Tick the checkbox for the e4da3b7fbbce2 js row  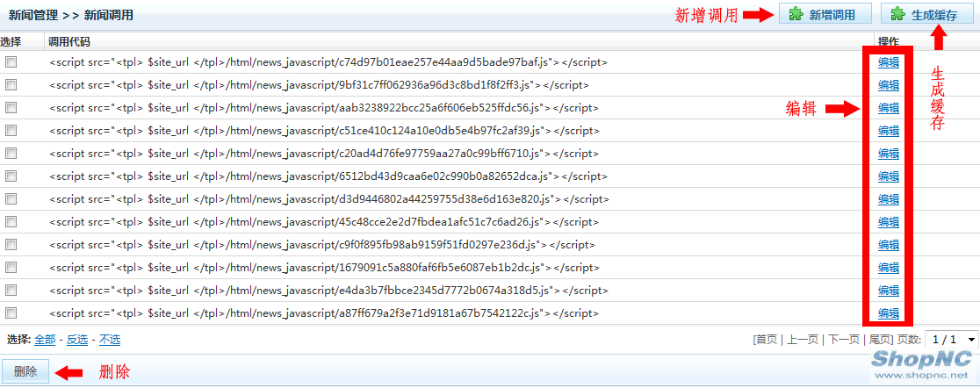tap(11, 290)
